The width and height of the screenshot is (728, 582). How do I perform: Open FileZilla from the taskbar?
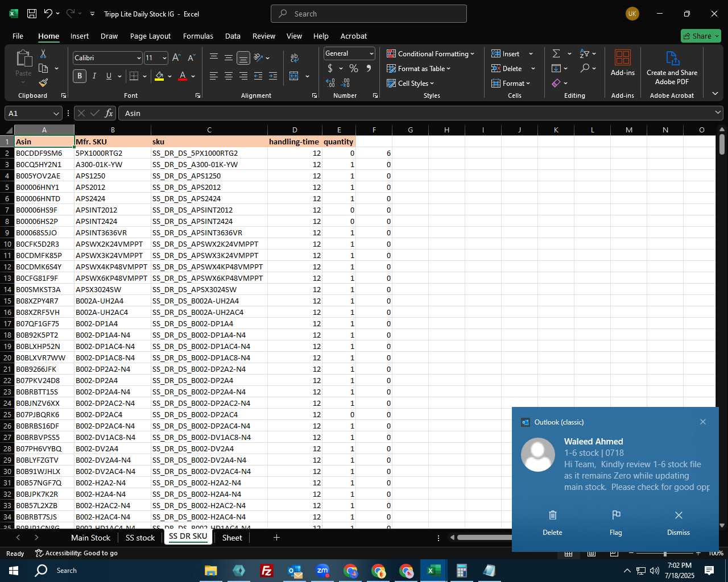coord(266,571)
